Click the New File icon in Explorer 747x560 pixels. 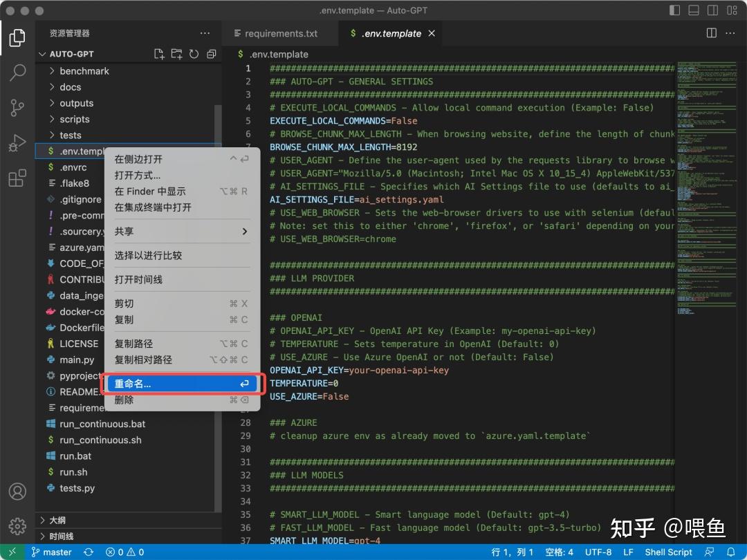pyautogui.click(x=158, y=53)
